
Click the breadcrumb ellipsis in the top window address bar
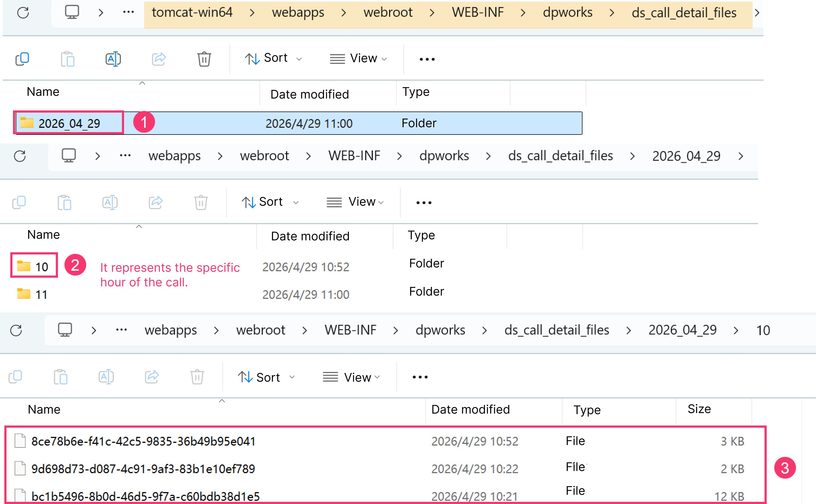pos(128,12)
